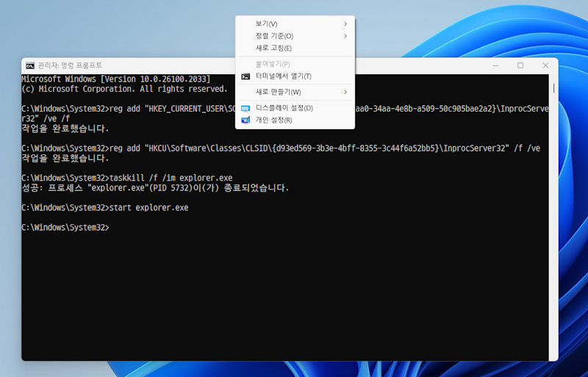Click the first '작업을 완료했습니다.' message
The width and height of the screenshot is (588, 377).
tap(65, 129)
